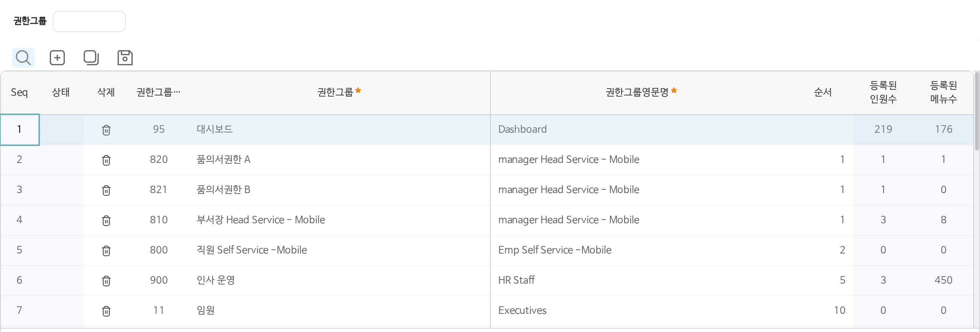Select the Executives cell
980x332 pixels.
point(641,310)
